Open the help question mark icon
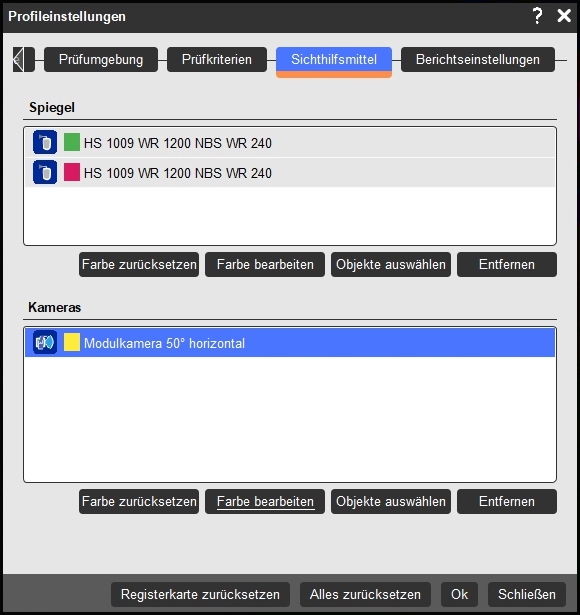 point(537,16)
